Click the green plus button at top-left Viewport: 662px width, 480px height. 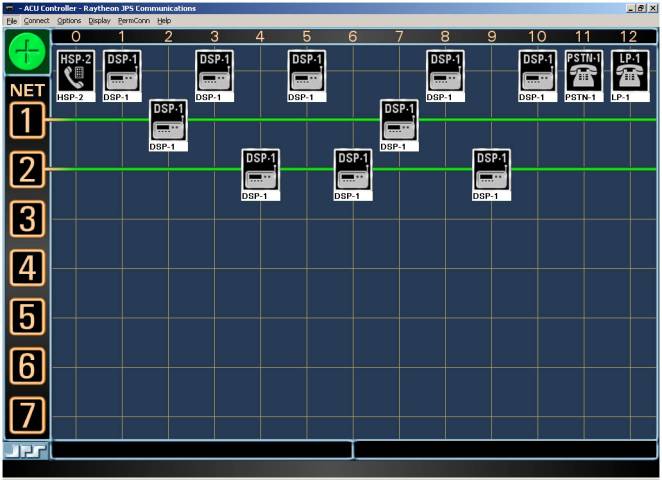tap(27, 51)
